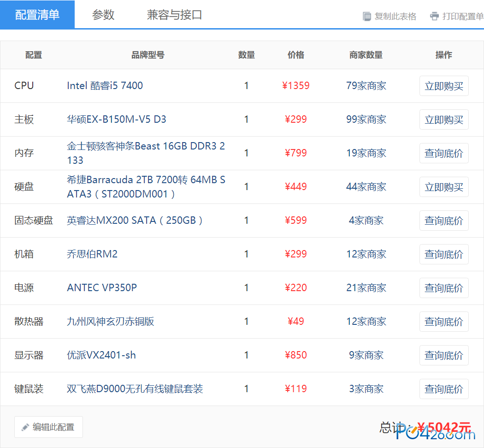Click the 品牌型号 column header
Screen dimensions: 484x448
[148, 55]
